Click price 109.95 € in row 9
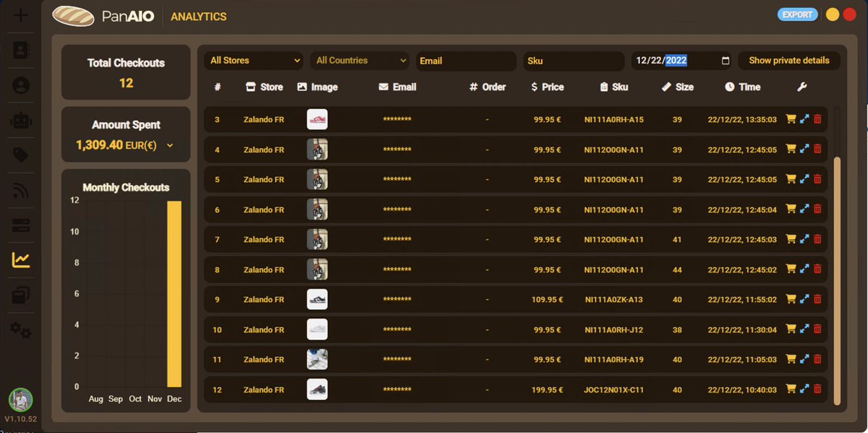 pos(546,299)
